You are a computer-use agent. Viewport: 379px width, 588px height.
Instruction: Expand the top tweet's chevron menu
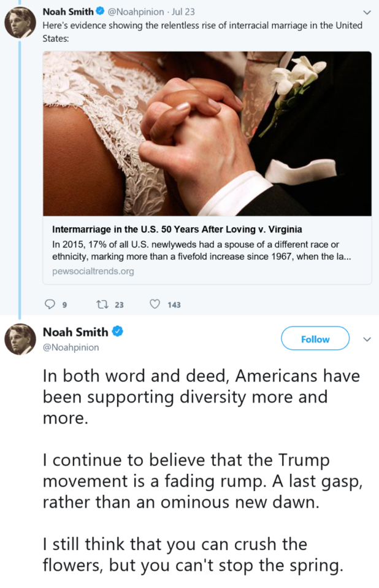367,12
